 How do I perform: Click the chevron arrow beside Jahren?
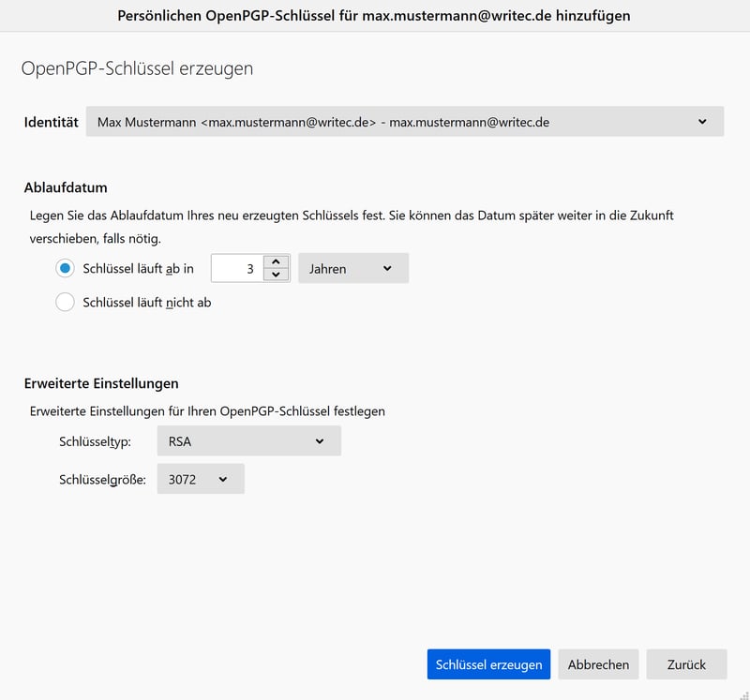pyautogui.click(x=388, y=269)
